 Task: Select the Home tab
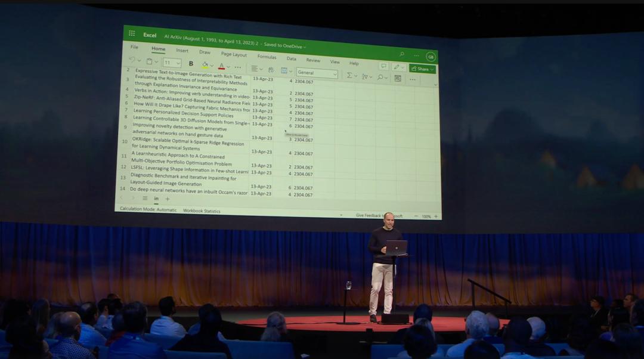click(x=158, y=48)
